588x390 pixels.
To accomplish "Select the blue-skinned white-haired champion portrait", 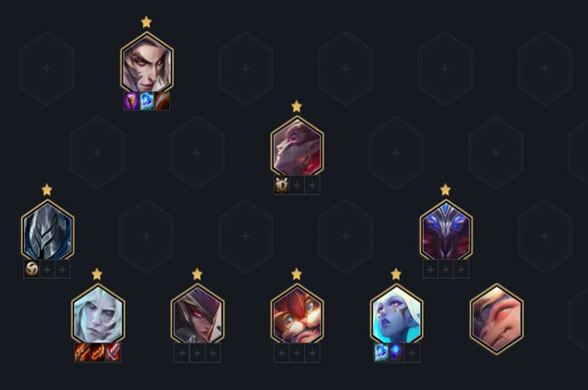I will click(397, 314).
